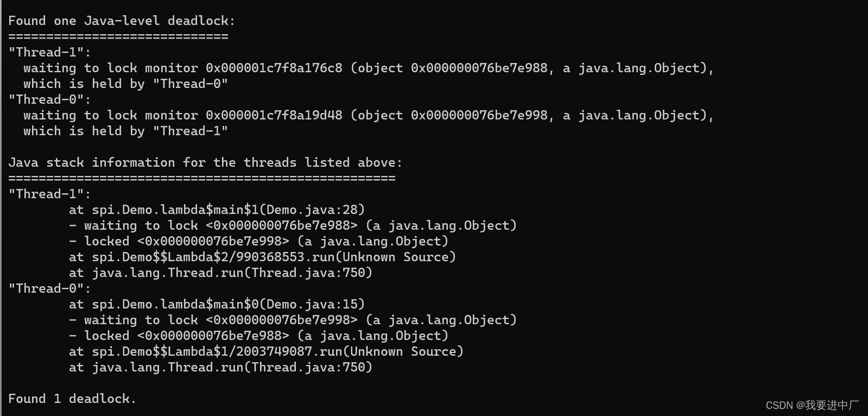Select the 'which is held by "Thread-1"' line

[125, 131]
